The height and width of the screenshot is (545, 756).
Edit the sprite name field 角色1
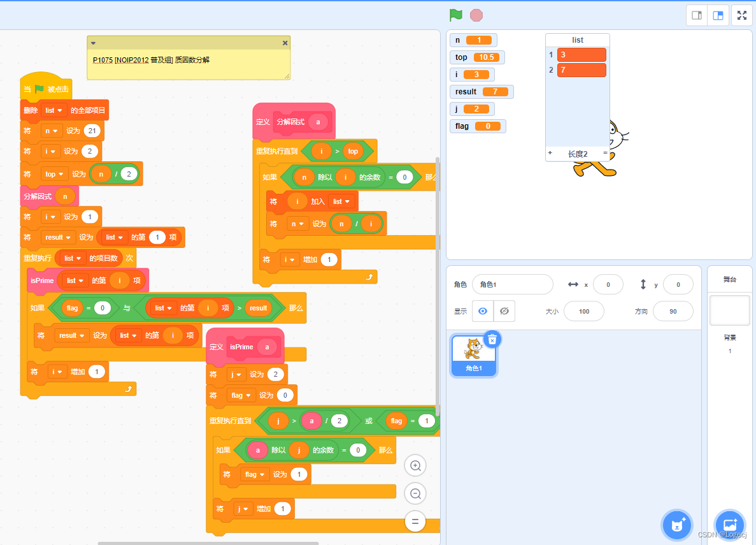(x=513, y=284)
